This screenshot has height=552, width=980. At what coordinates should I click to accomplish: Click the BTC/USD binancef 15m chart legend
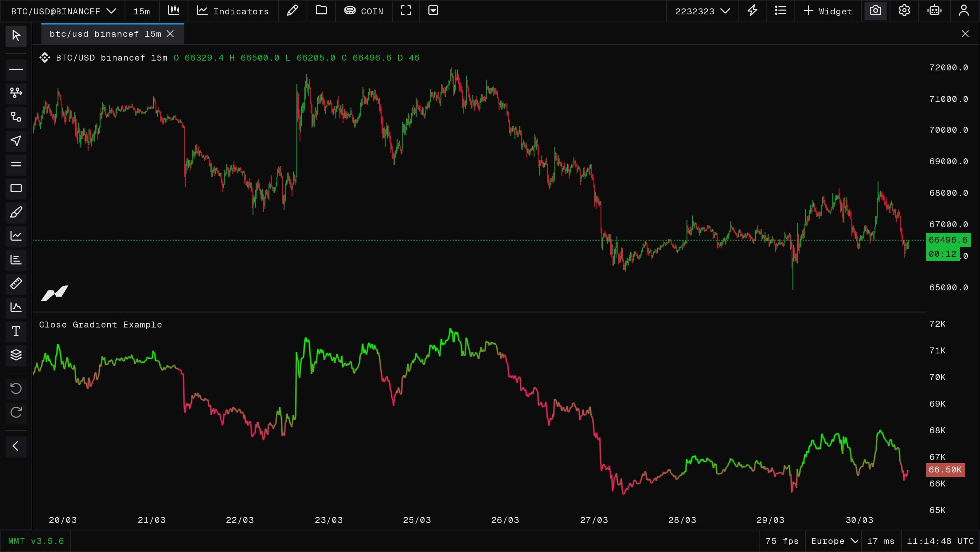[111, 58]
